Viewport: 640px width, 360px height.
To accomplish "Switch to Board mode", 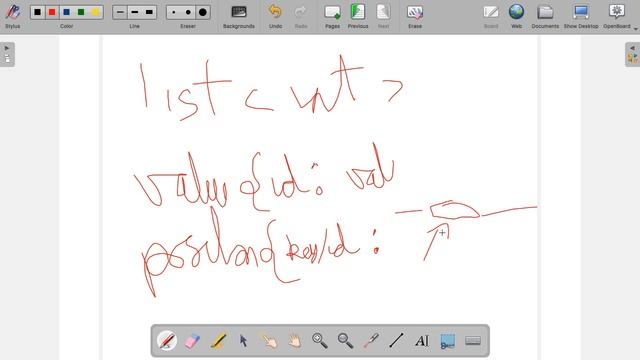I will coord(491,16).
